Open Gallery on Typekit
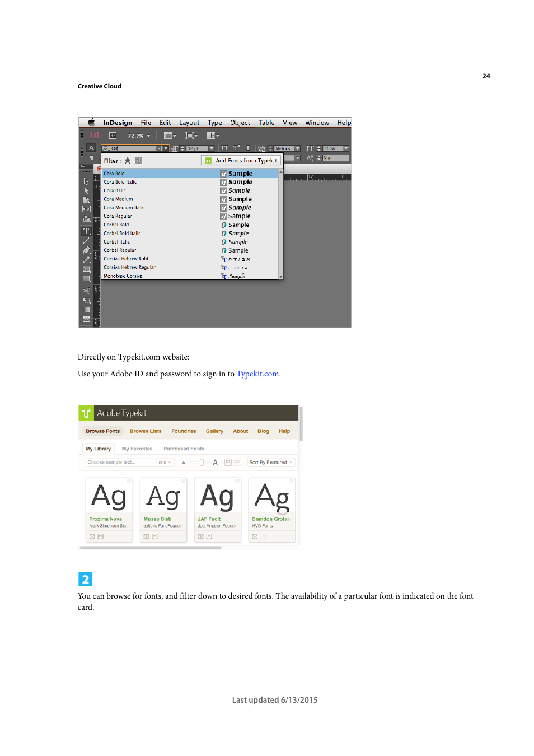534x756 pixels. [x=214, y=431]
